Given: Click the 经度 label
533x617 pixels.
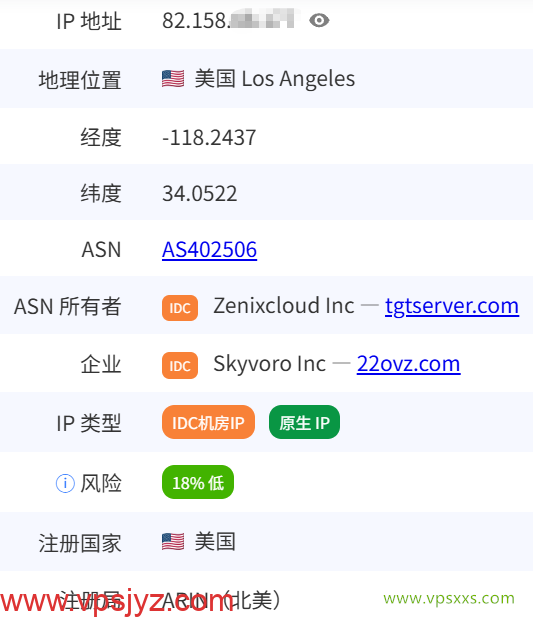Looking at the screenshot, I should tap(101, 137).
